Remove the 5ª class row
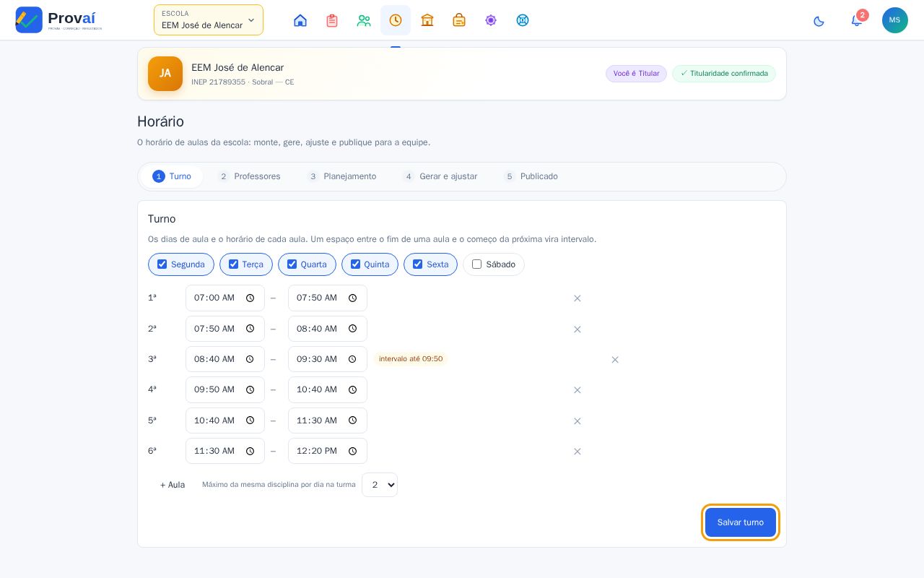Viewport: 924px width, 578px height. pyautogui.click(x=577, y=421)
